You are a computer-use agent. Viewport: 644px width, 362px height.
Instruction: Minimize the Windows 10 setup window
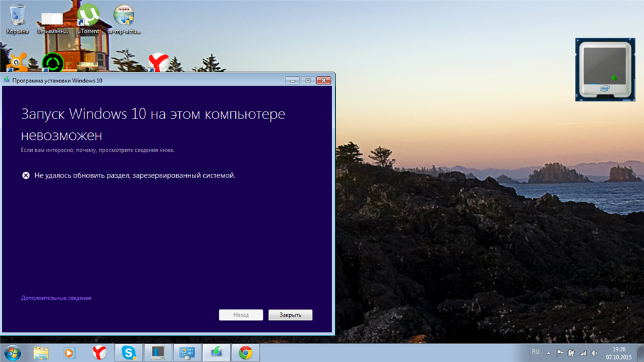click(x=292, y=80)
